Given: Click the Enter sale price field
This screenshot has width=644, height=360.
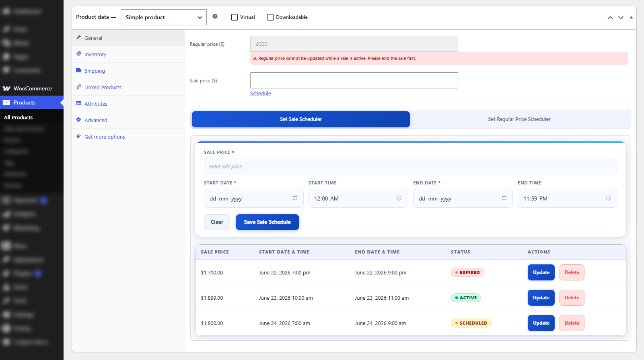Looking at the screenshot, I should (x=410, y=166).
